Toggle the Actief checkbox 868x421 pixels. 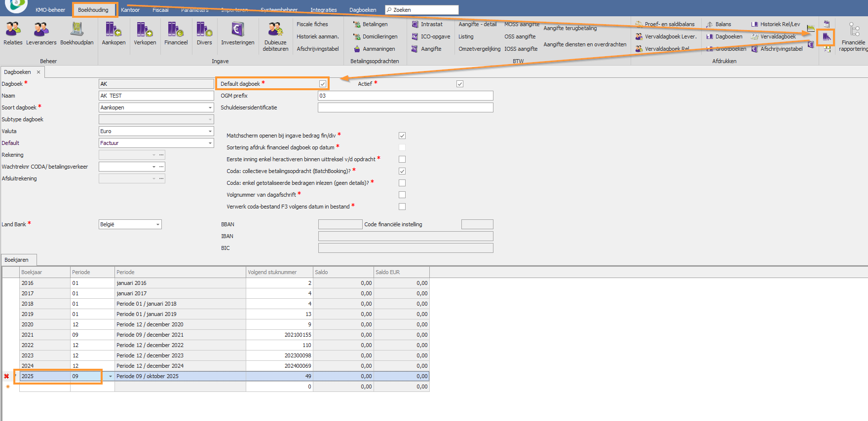pyautogui.click(x=460, y=84)
